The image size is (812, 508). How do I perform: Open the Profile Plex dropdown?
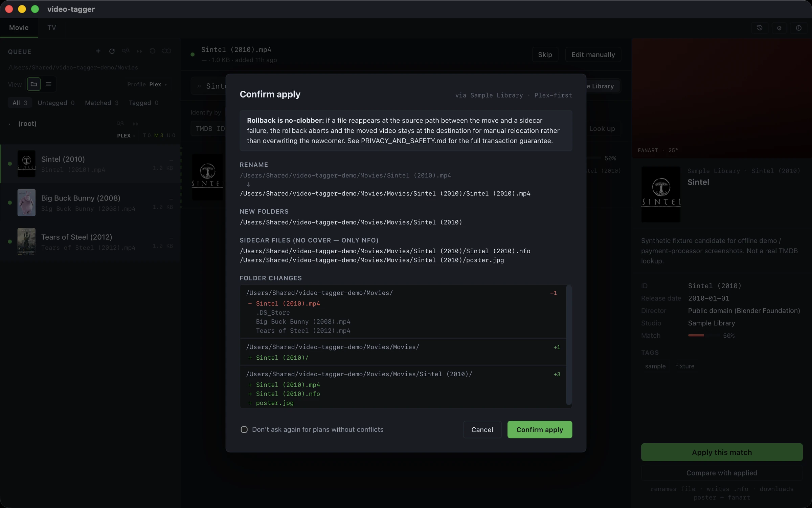coord(147,84)
